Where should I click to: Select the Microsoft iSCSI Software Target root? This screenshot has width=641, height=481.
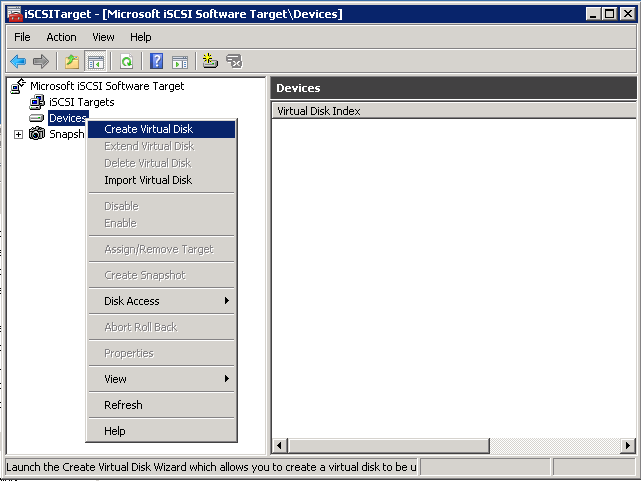(106, 86)
